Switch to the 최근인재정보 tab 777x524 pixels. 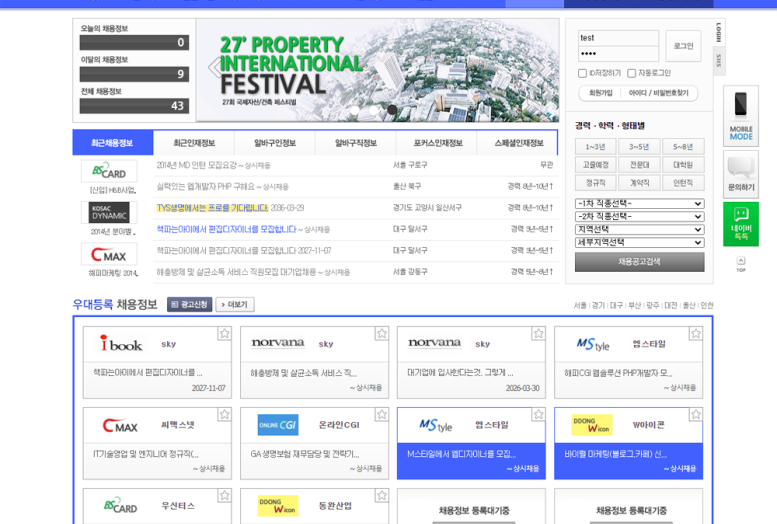(x=194, y=143)
